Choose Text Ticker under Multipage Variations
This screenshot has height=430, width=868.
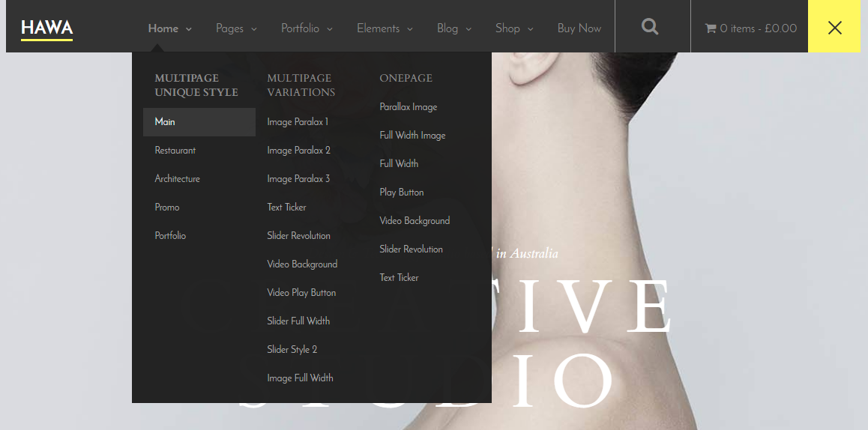coord(286,208)
